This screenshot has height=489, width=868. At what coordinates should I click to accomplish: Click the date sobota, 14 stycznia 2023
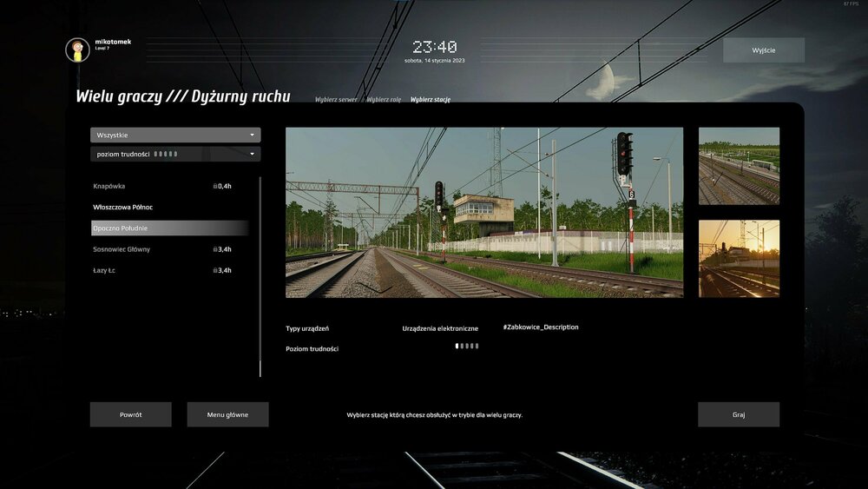[x=435, y=60]
